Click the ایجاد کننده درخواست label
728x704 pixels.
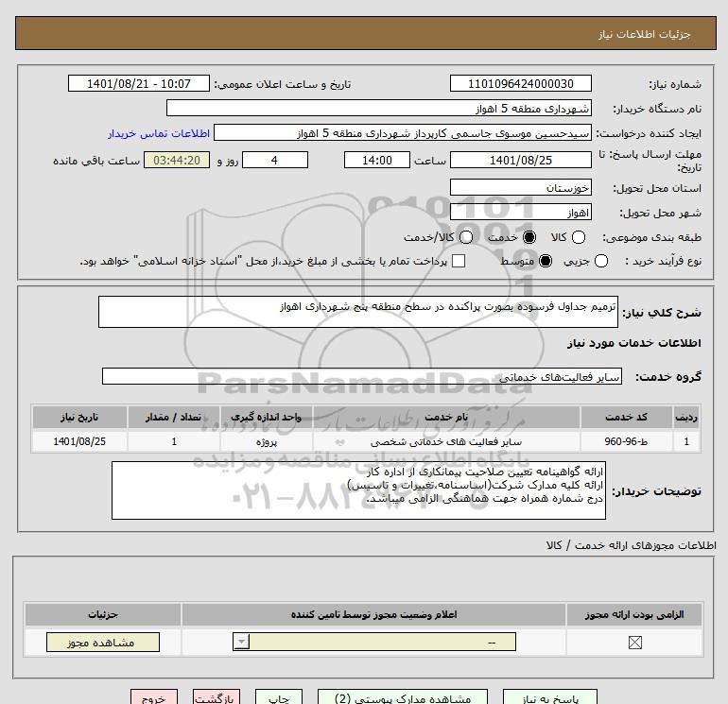[x=649, y=133]
